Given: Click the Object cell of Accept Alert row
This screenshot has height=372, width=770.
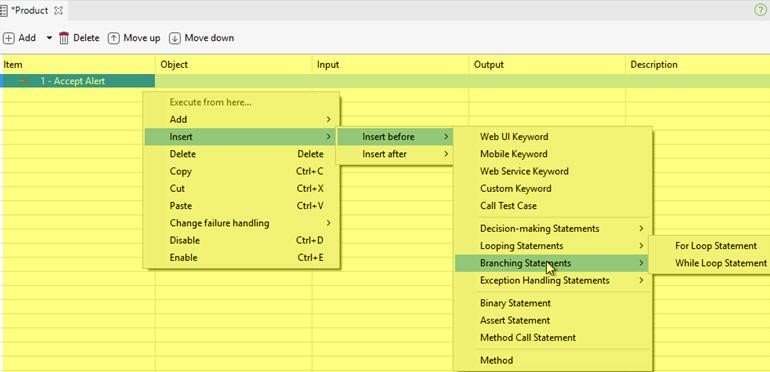Looking at the screenshot, I should [x=234, y=81].
